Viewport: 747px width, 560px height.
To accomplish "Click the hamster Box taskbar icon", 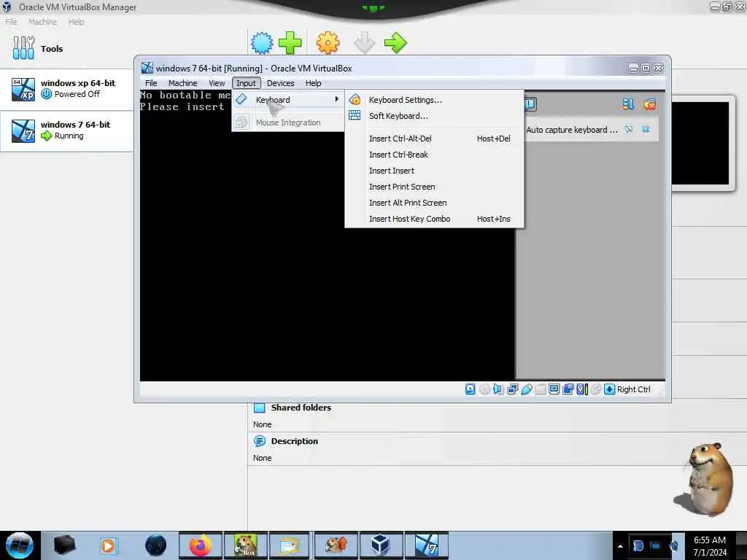I will [x=245, y=545].
